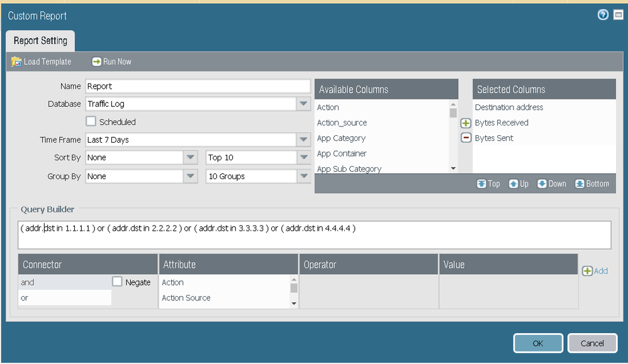Viewport: 628px width, 364px height.
Task: Move selected column to Top
Action: click(488, 184)
